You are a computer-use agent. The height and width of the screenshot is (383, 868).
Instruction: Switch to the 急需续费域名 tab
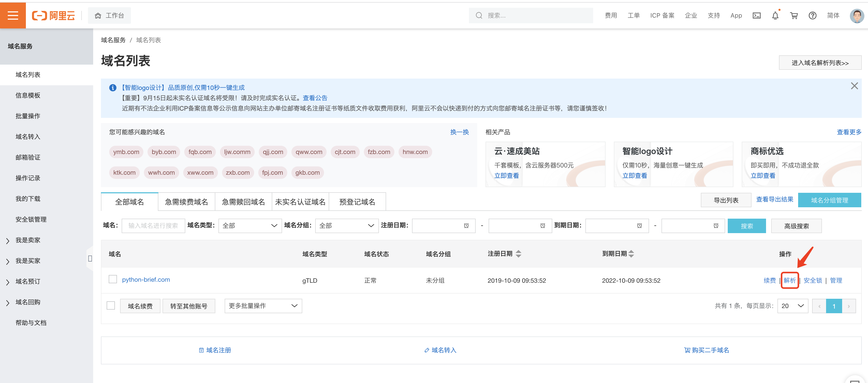click(186, 202)
